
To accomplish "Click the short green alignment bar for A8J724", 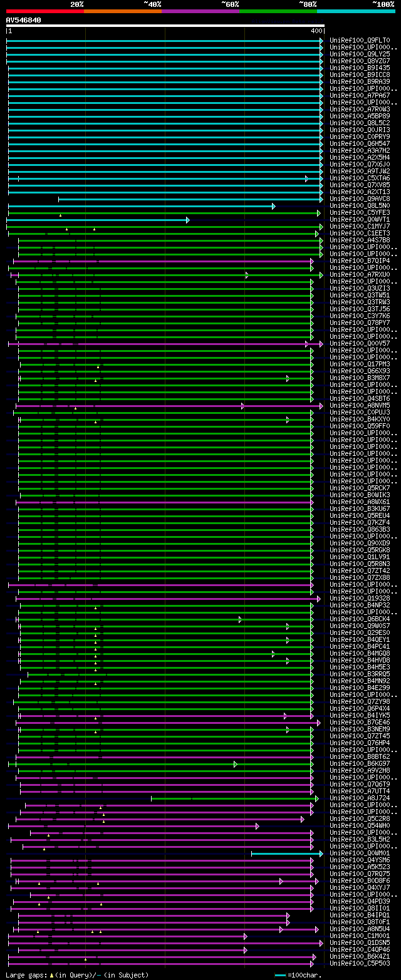I will pyautogui.click(x=234, y=798).
